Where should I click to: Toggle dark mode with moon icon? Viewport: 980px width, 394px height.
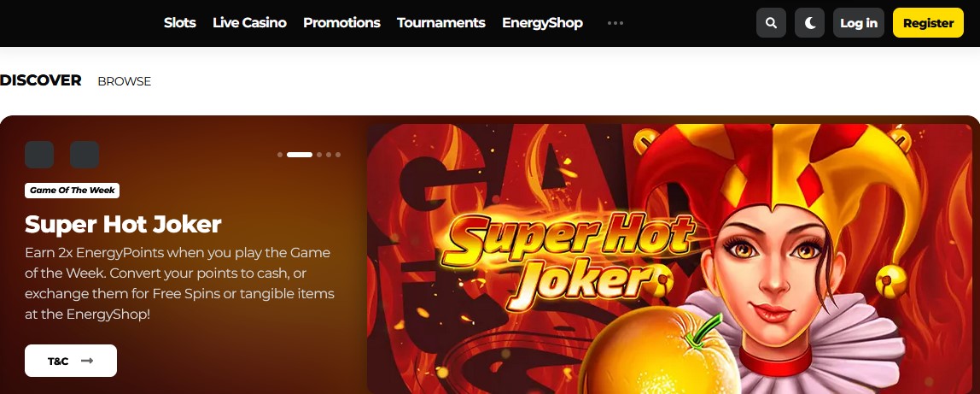point(810,23)
